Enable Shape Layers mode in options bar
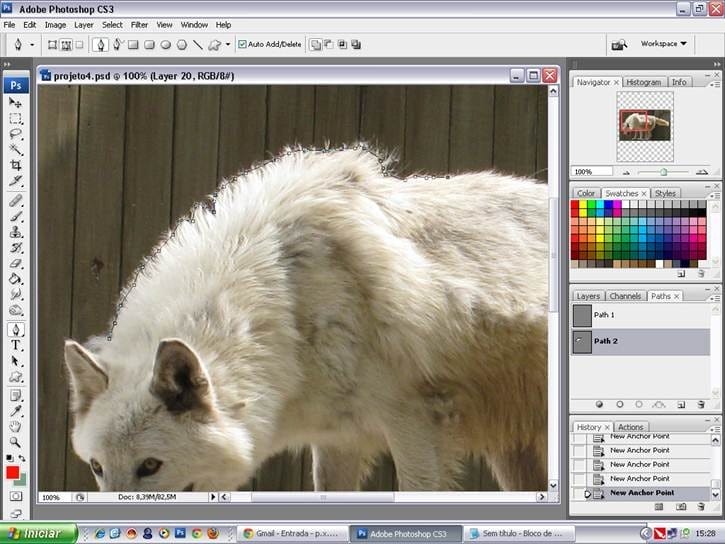 (x=52, y=44)
